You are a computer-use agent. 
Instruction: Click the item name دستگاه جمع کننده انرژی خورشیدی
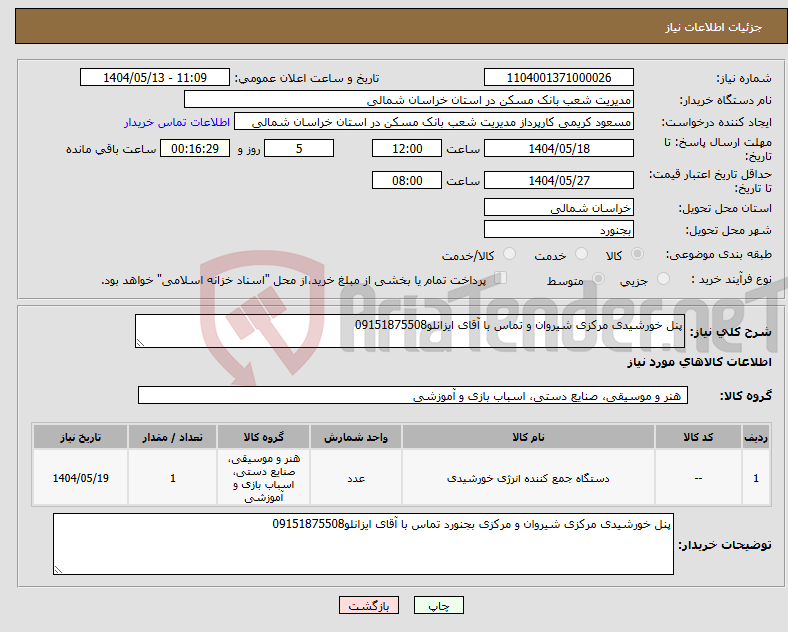[528, 478]
